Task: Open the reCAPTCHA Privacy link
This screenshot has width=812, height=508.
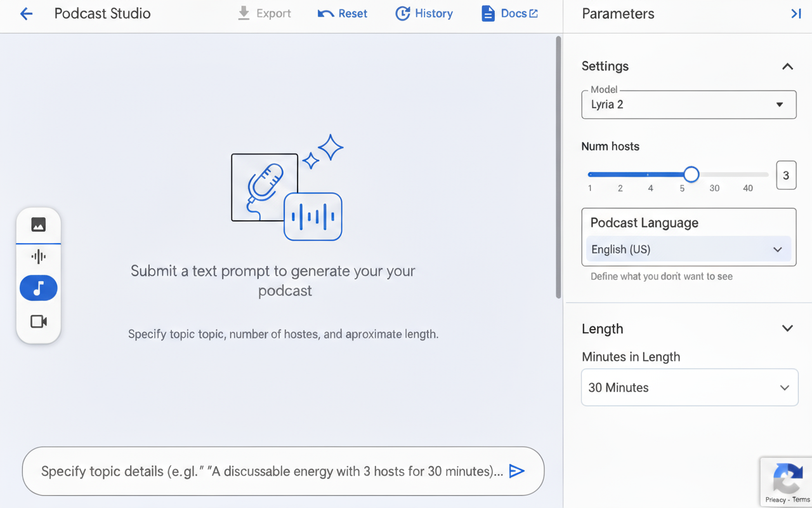Action: 776,499
